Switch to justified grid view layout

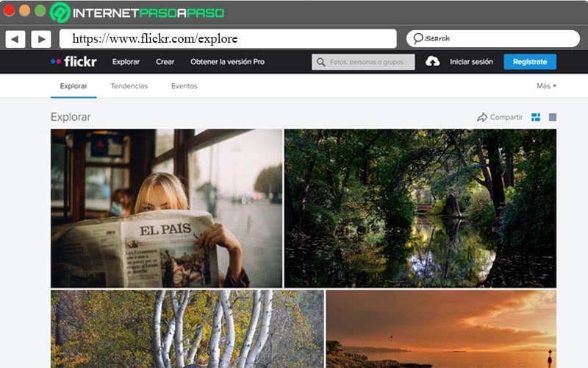click(536, 117)
